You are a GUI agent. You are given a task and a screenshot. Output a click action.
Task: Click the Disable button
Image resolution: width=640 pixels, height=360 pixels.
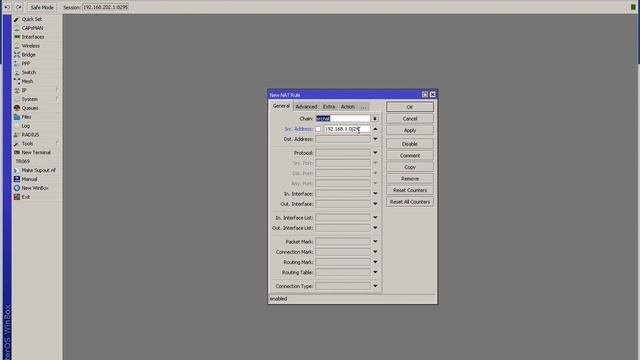[x=410, y=144]
